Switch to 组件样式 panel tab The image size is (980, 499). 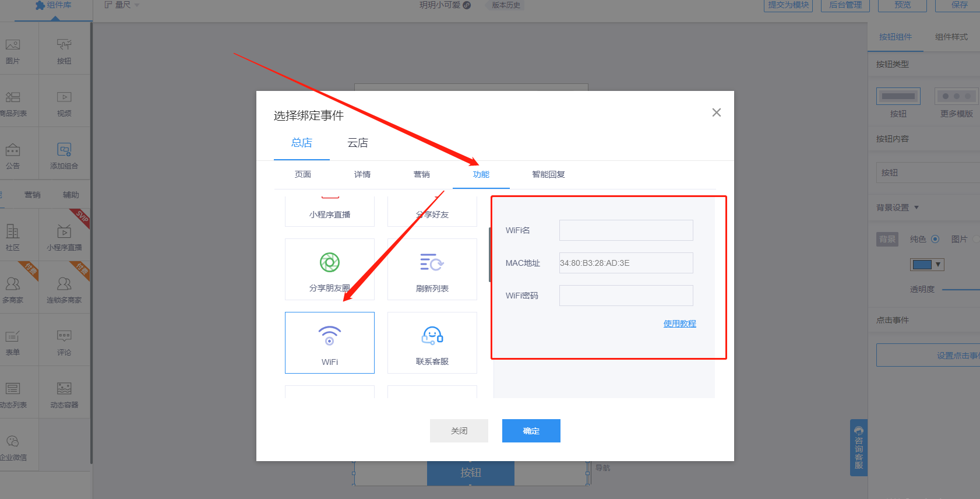pos(951,37)
